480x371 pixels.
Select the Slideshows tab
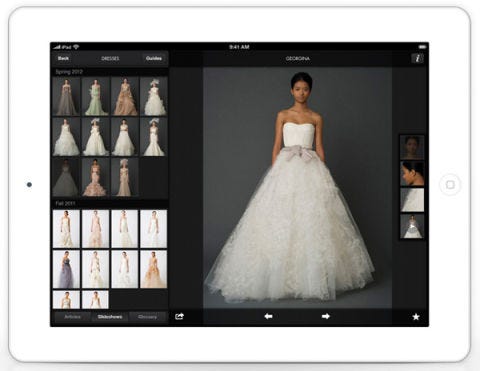tap(110, 317)
